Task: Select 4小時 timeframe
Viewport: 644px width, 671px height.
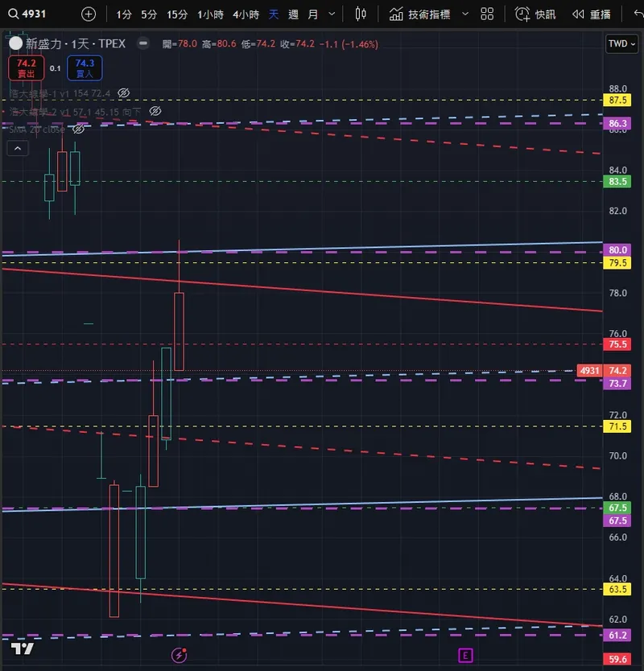Action: click(246, 14)
